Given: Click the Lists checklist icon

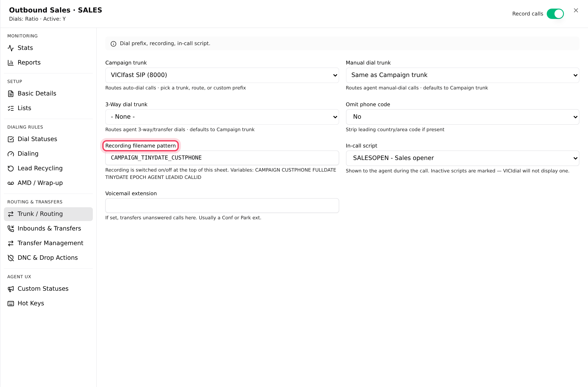Looking at the screenshot, I should [x=11, y=108].
